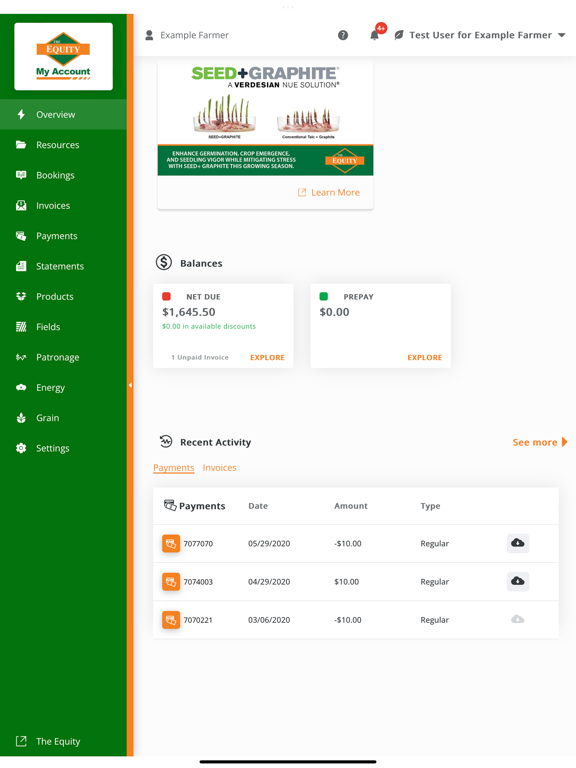Click the Example Farmer name in header

[194, 35]
